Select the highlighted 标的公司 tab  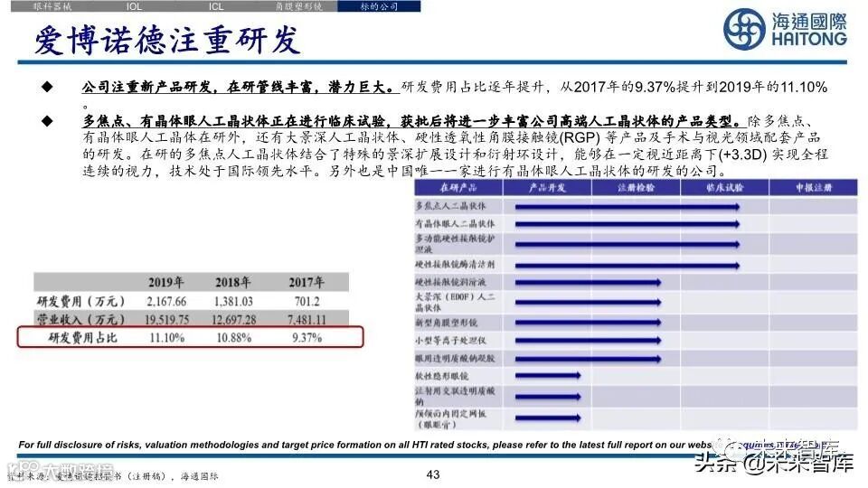tap(379, 6)
